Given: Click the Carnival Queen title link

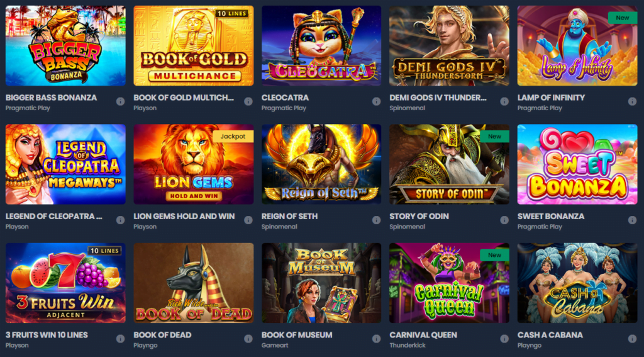Looking at the screenshot, I should pos(423,335).
